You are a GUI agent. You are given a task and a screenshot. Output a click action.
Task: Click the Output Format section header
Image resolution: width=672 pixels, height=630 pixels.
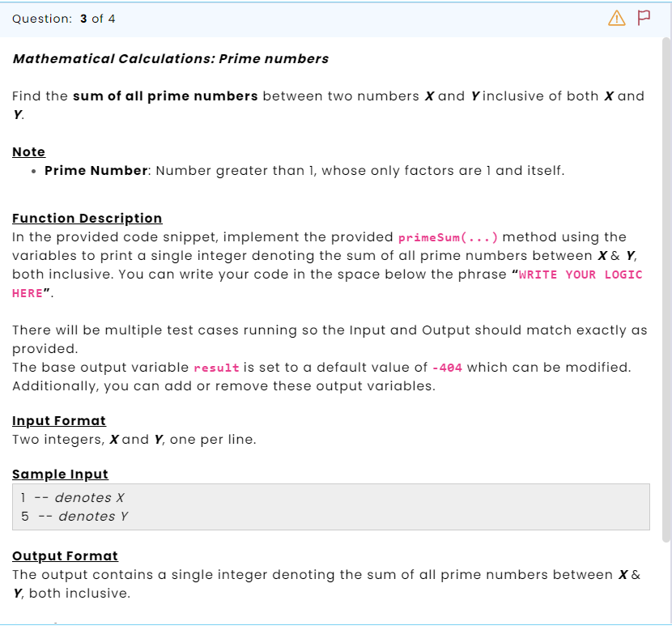tap(65, 556)
